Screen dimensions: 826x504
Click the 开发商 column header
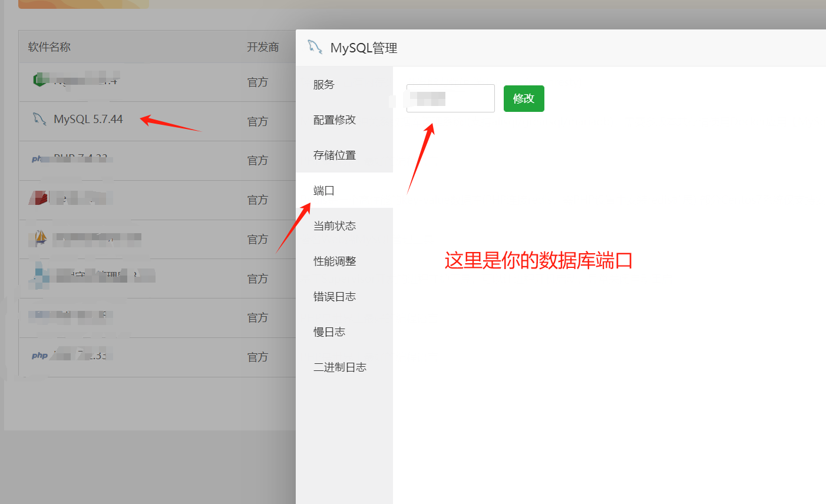tap(263, 47)
